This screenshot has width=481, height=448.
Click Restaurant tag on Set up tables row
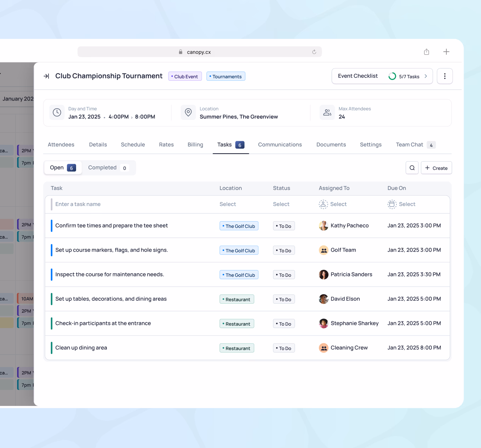237,299
